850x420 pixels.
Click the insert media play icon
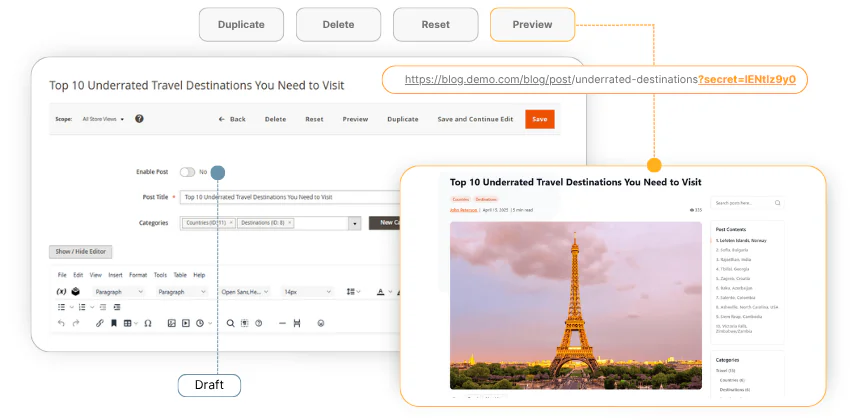pos(185,323)
